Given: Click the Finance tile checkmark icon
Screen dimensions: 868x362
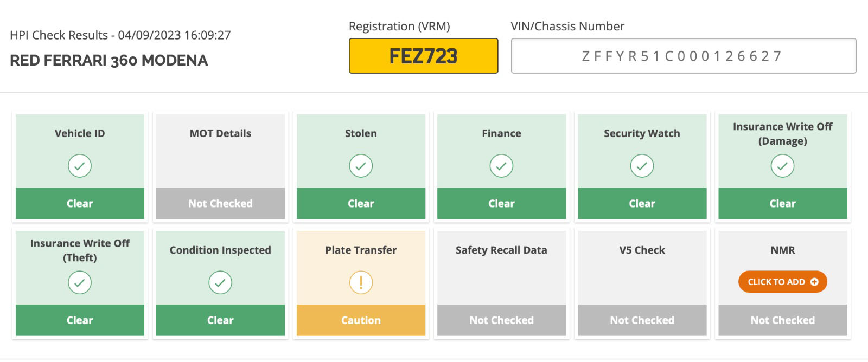Looking at the screenshot, I should tap(501, 166).
